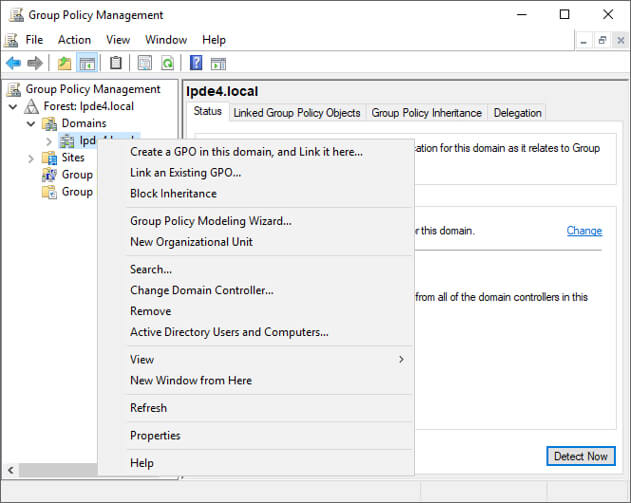Click the MMC icon beside File menu

(11, 40)
